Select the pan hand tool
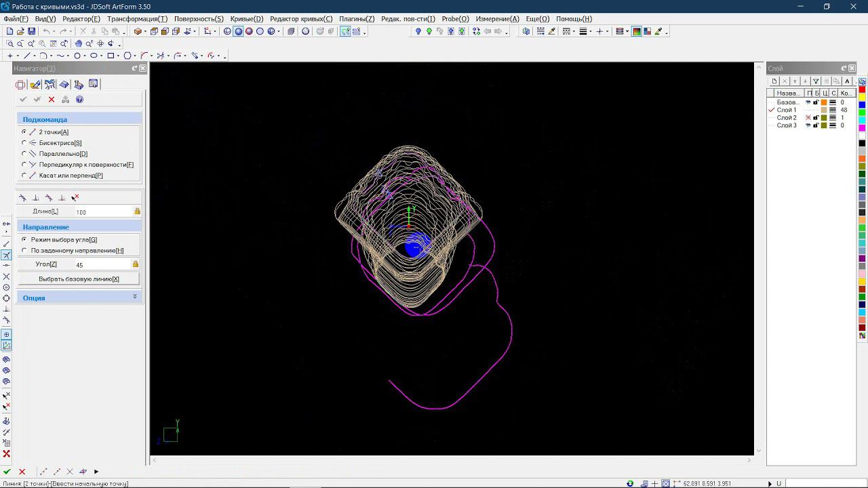868x488 pixels. 78,43
